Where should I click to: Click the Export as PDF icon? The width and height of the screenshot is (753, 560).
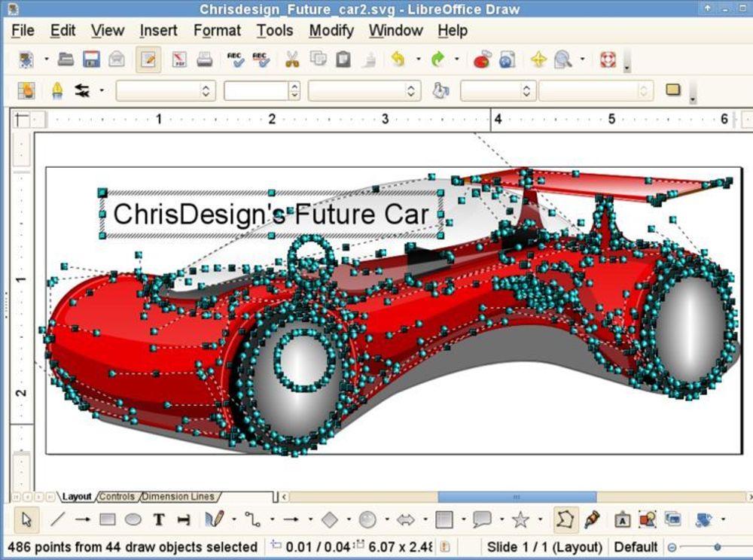point(179,59)
